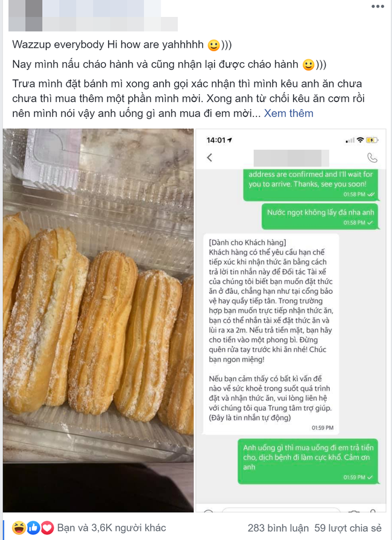Tap the phone call icon in chat
This screenshot has width=392, height=540.
[372, 157]
